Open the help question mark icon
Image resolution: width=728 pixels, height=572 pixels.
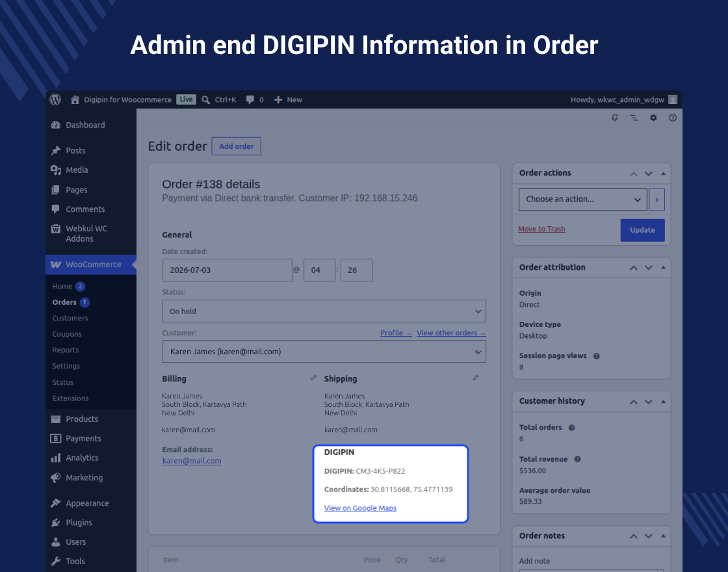(x=673, y=118)
